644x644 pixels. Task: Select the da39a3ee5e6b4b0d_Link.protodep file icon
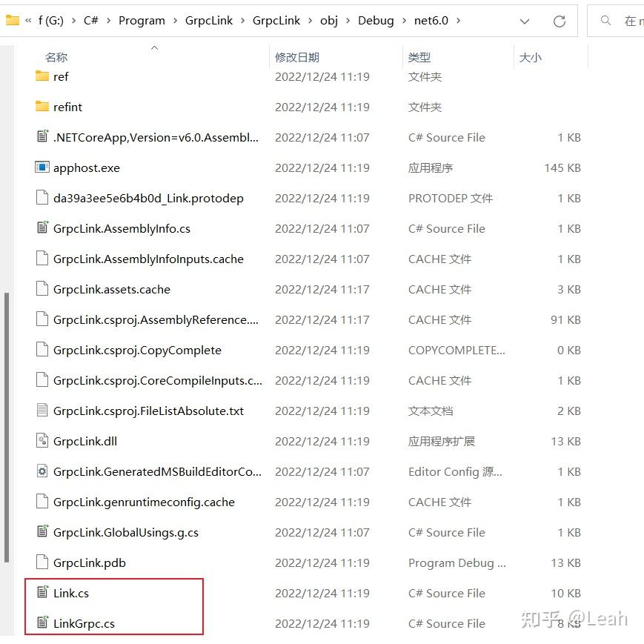(42, 198)
